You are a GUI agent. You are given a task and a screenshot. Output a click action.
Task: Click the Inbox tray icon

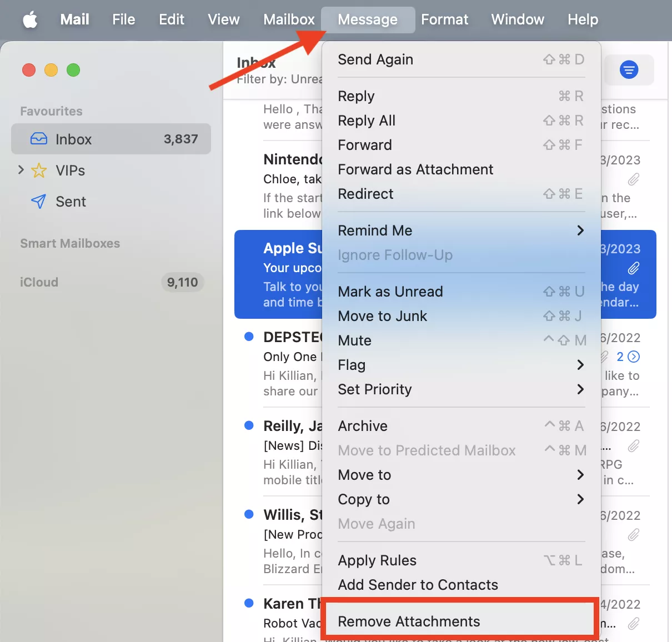(39, 139)
